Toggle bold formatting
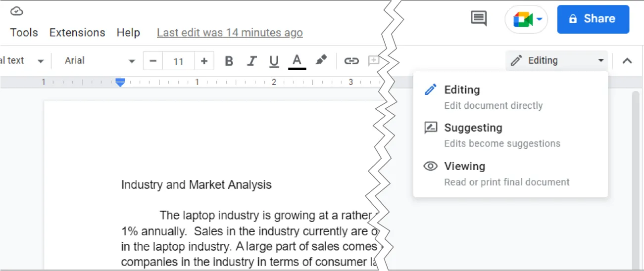Image resolution: width=644 pixels, height=271 pixels. pyautogui.click(x=229, y=61)
